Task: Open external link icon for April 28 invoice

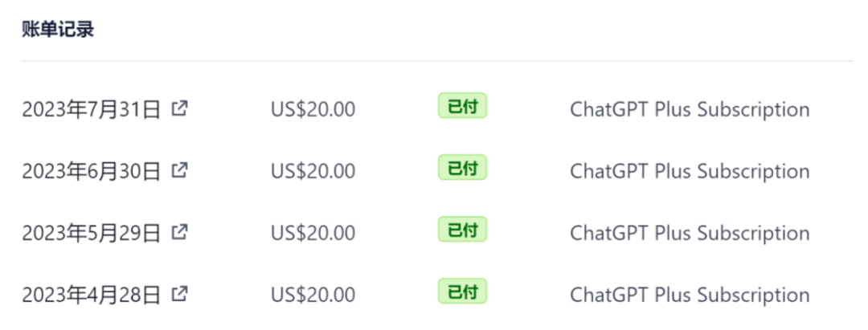Action: pyautogui.click(x=181, y=294)
